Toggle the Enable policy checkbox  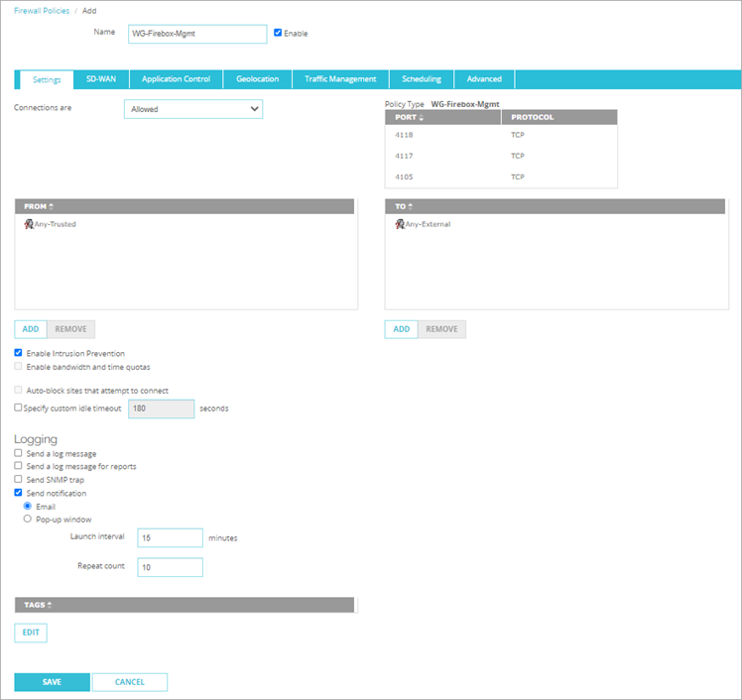click(278, 33)
